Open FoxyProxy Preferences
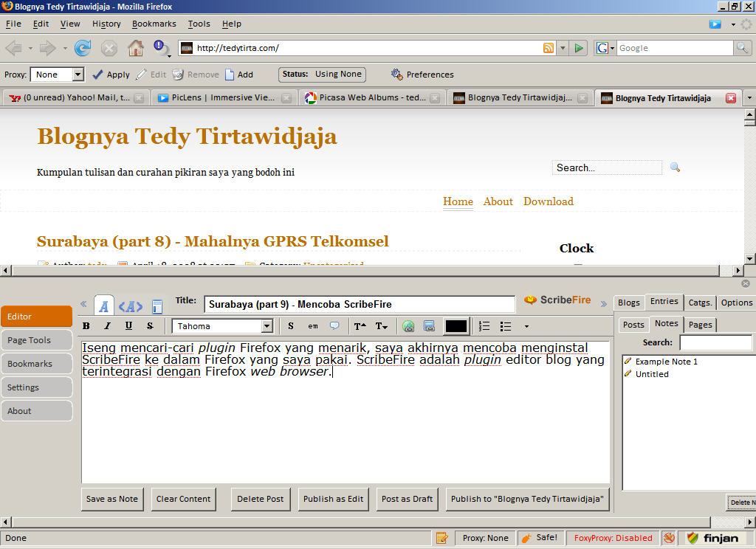This screenshot has width=756, height=549. click(422, 75)
